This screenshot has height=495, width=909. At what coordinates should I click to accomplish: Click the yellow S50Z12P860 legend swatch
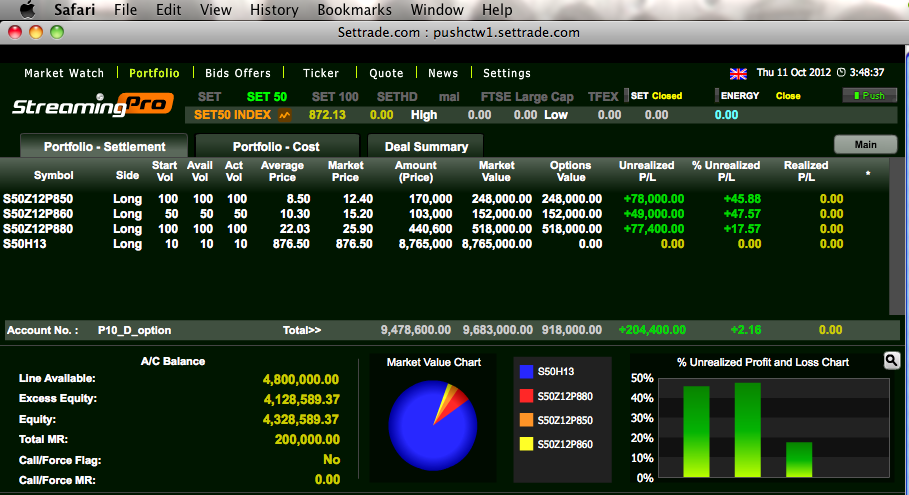click(x=526, y=445)
